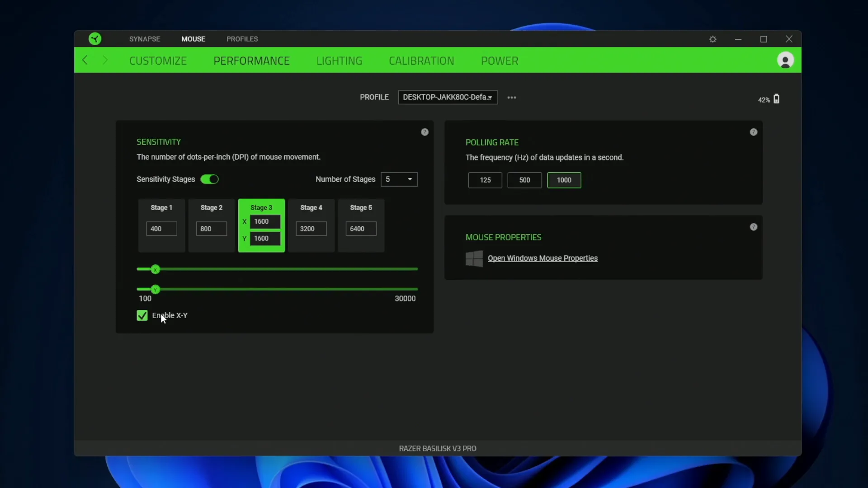
Task: Go forward with the right arrow
Action: [105, 60]
